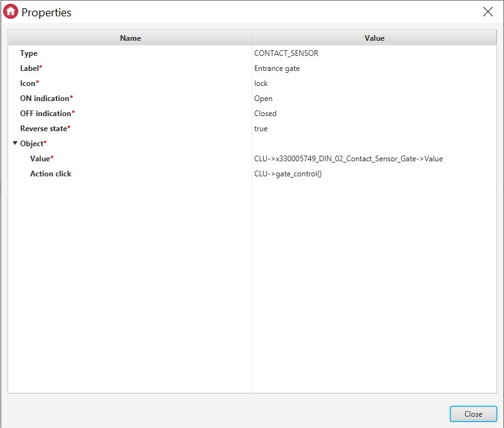Toggle the Reverse state true value
The image size is (504, 428).
[x=260, y=129]
